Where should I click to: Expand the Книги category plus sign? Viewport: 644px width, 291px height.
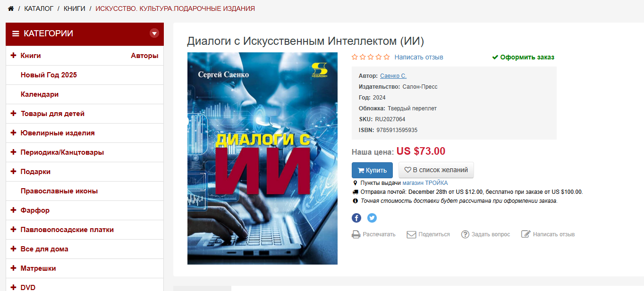coord(13,56)
